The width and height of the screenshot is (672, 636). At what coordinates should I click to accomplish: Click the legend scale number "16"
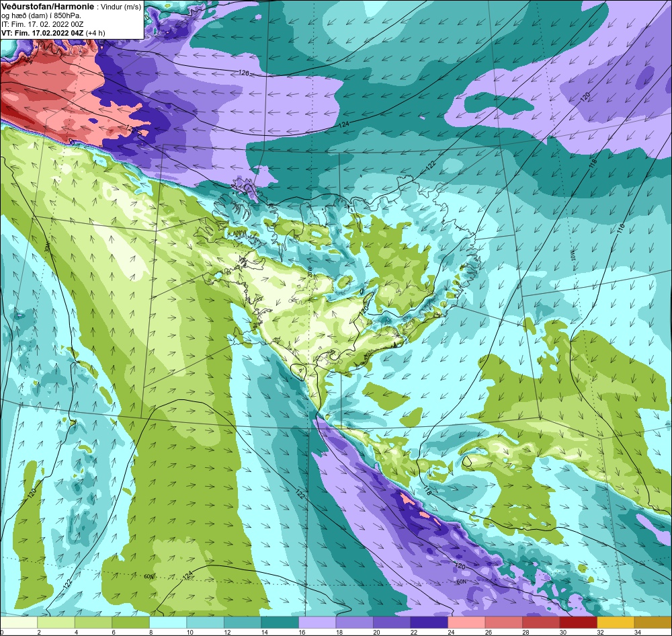302,632
